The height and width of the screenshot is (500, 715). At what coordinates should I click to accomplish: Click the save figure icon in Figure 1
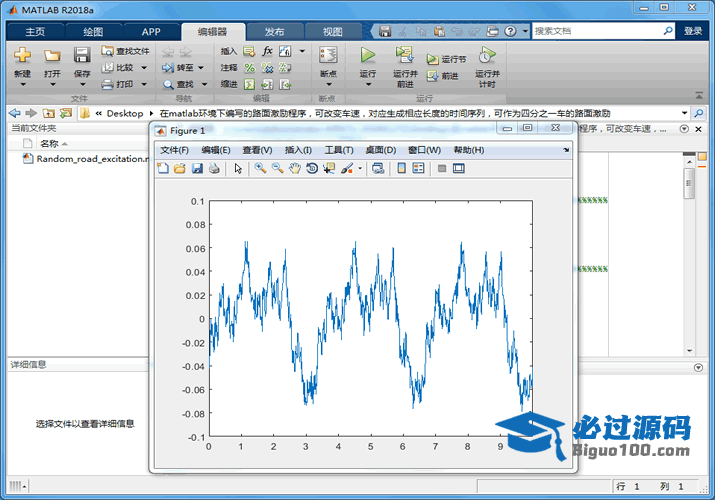(197, 169)
